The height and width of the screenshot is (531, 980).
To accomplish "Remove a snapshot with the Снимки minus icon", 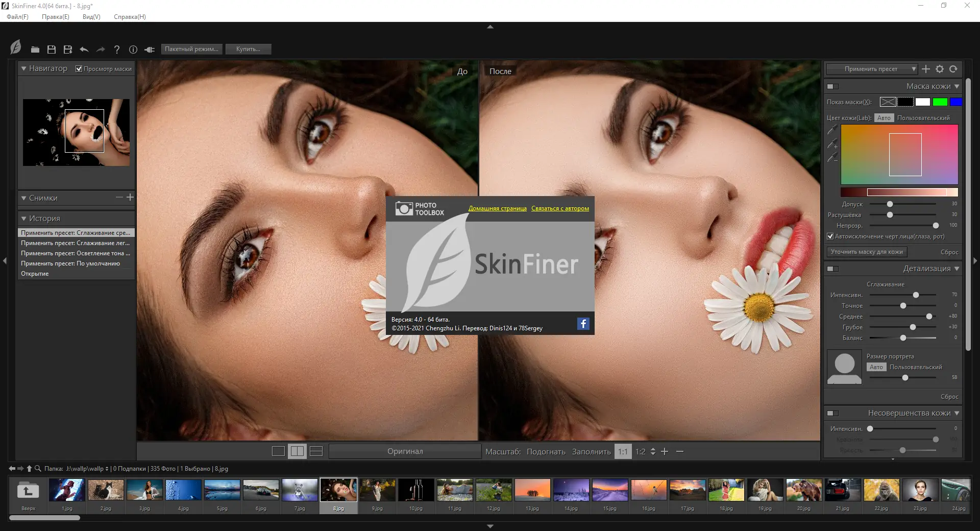I will [119, 197].
